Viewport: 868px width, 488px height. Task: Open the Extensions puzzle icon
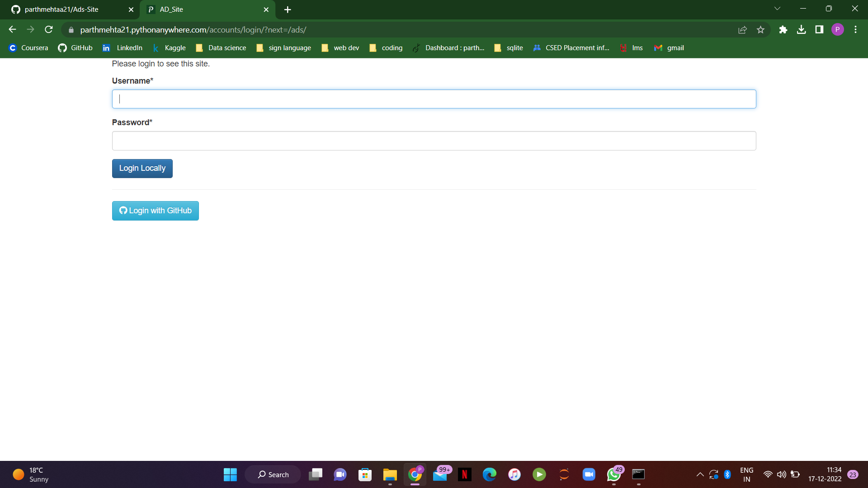783,30
